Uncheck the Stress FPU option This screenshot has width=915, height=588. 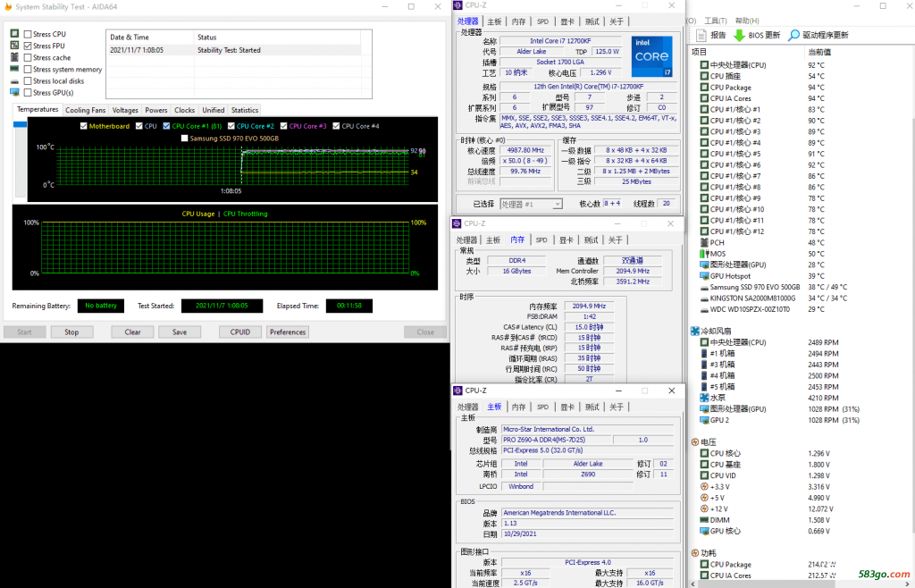click(28, 46)
